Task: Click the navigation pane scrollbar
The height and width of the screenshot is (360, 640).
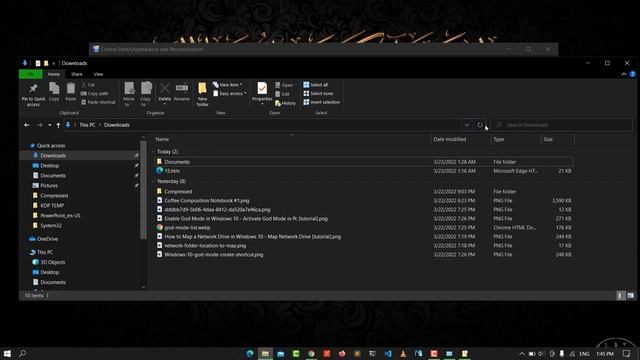Action: point(143,189)
